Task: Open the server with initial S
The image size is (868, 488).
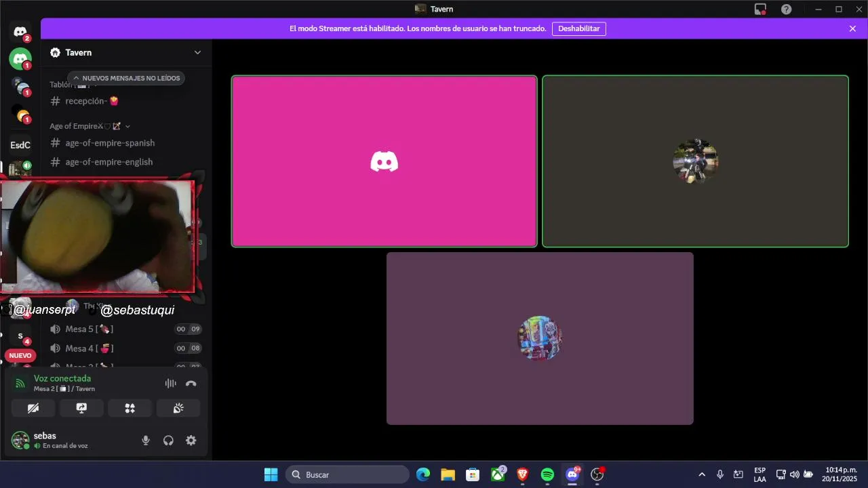Action: (x=20, y=336)
